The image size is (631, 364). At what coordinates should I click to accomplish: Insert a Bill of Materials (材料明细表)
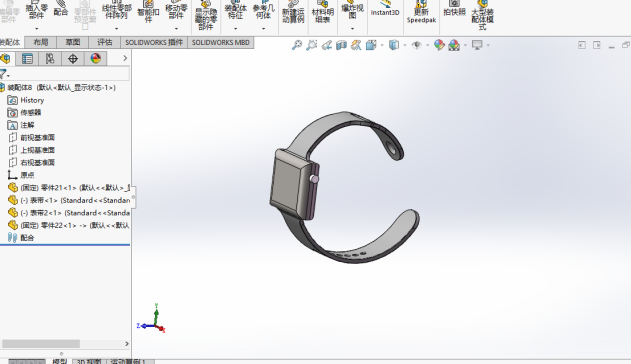(x=323, y=12)
